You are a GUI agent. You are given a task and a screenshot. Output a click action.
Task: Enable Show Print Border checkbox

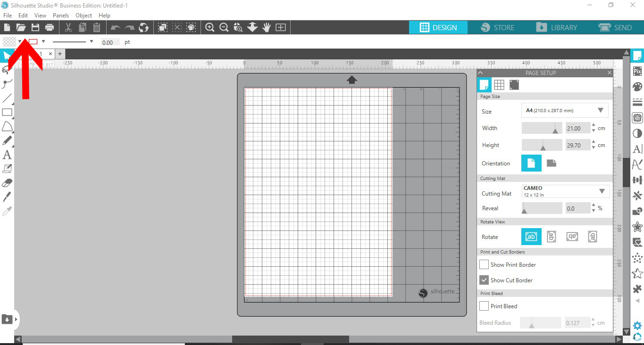pos(484,264)
